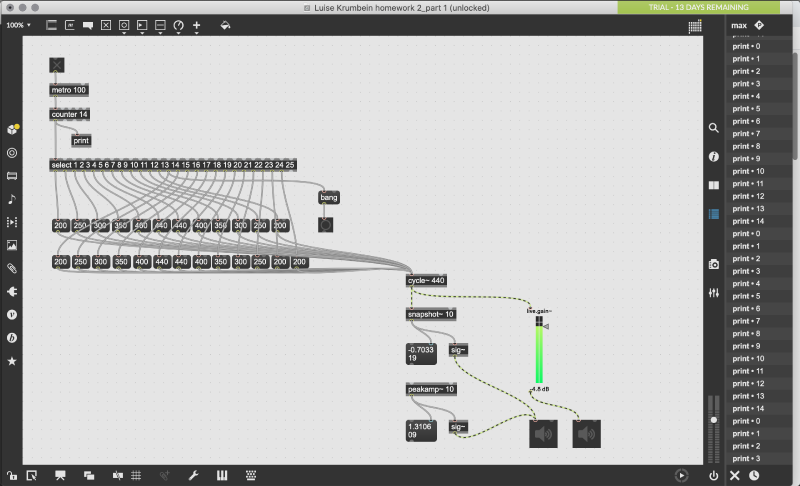Open the Sequences browser in left sidebar

coord(12,222)
